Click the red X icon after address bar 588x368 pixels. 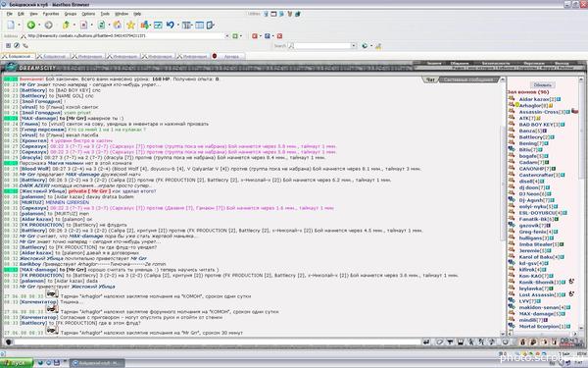(x=279, y=36)
